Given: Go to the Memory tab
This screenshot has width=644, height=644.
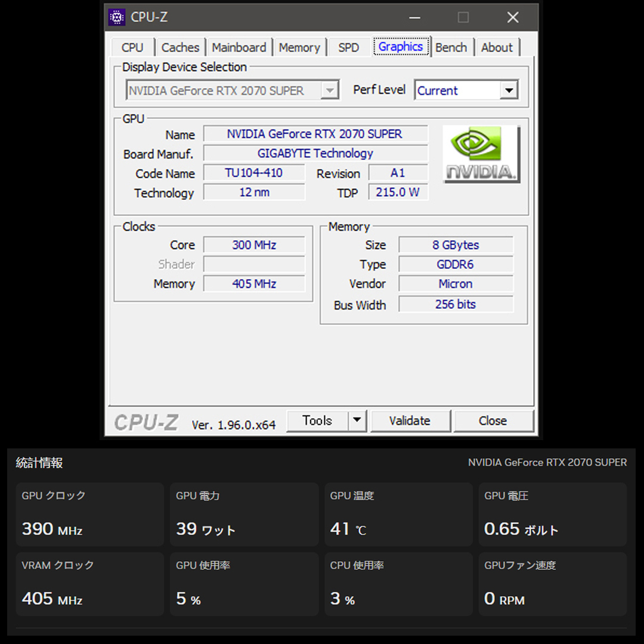Looking at the screenshot, I should (299, 48).
